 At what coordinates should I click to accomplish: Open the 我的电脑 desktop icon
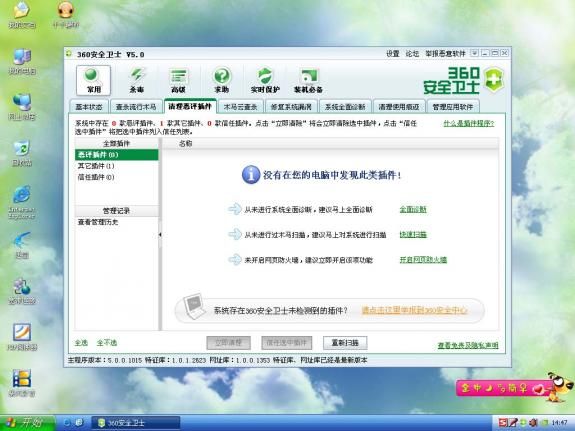point(22,61)
